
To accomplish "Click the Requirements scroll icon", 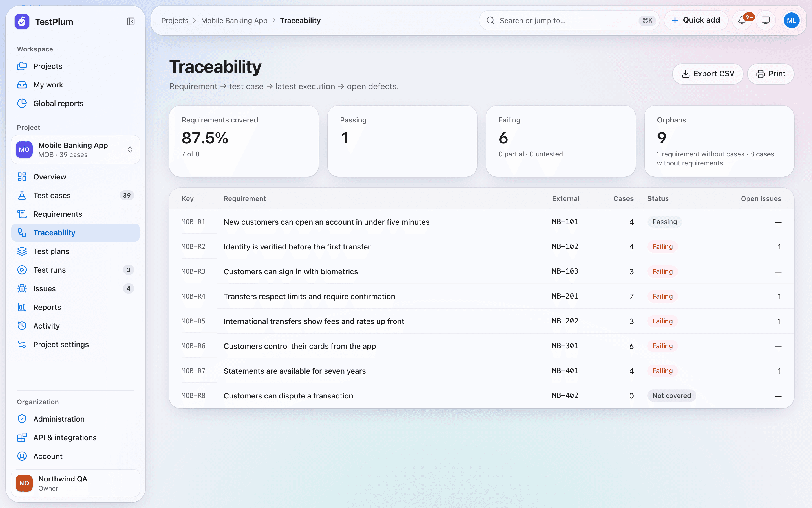I will [22, 214].
